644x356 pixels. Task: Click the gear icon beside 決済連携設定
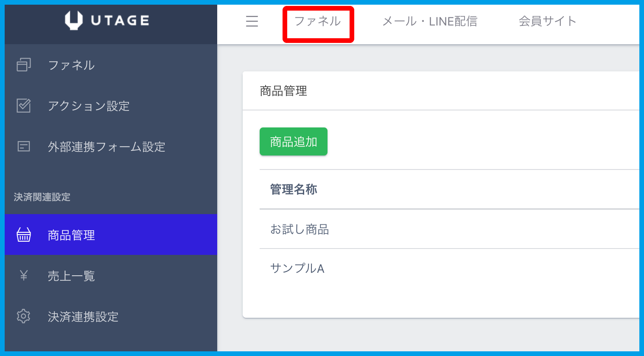[24, 316]
